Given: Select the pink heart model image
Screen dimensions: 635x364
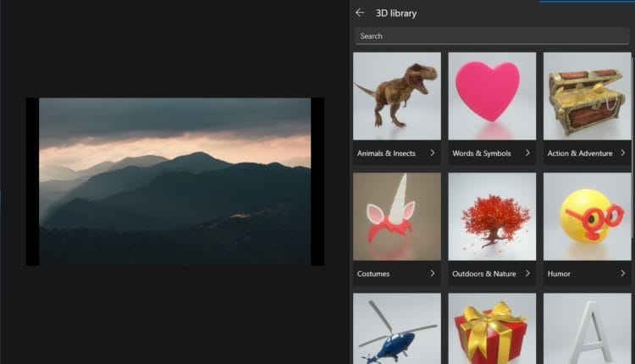Looking at the screenshot, I should (x=492, y=96).
